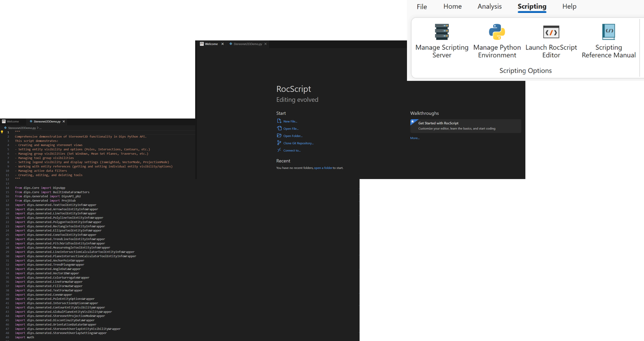Open the File menu
644x341 pixels.
click(422, 7)
